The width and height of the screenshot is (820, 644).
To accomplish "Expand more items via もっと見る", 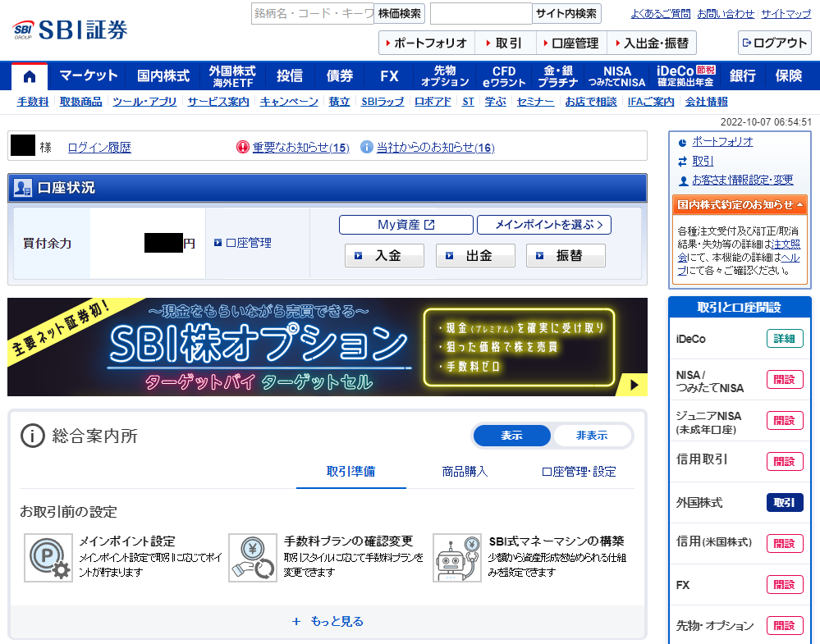I will 328,621.
